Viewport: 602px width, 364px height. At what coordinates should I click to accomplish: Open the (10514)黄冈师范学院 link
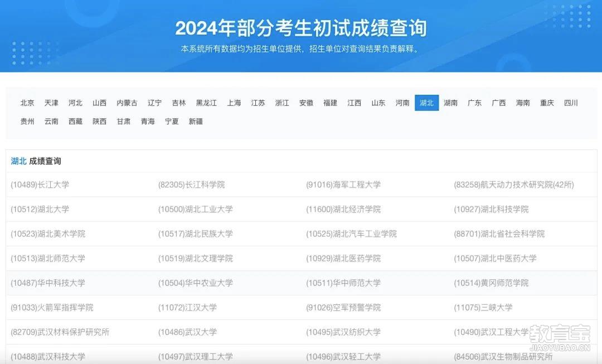pyautogui.click(x=491, y=283)
